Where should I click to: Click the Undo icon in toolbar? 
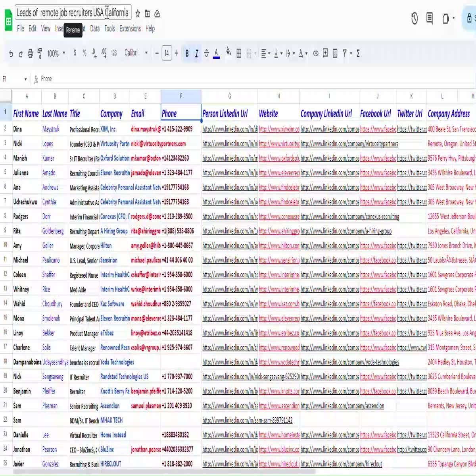click(x=11, y=54)
